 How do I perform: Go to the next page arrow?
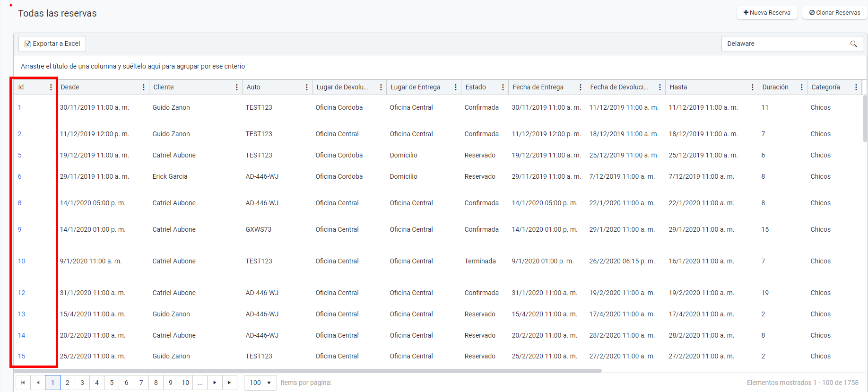(215, 383)
